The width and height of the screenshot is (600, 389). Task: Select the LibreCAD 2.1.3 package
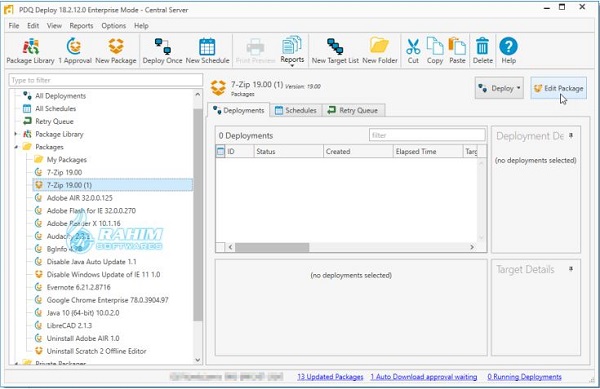(69, 326)
